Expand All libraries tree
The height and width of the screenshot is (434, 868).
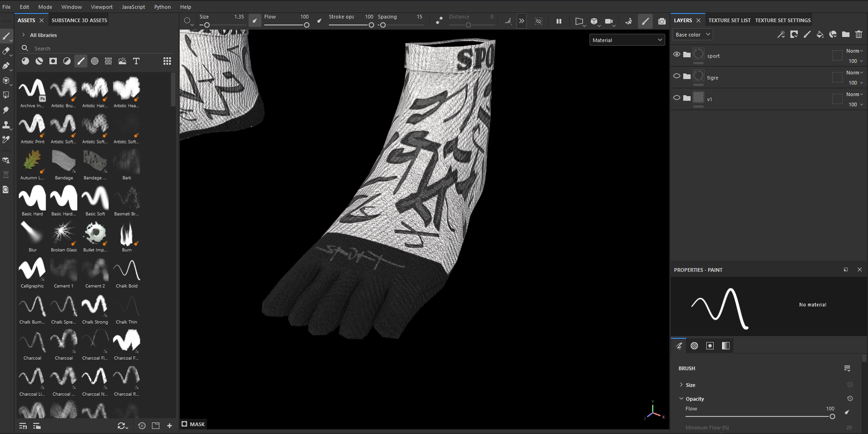pos(24,35)
